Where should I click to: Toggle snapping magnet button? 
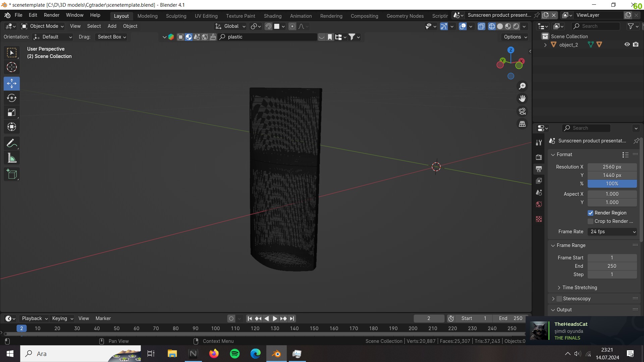(x=268, y=26)
